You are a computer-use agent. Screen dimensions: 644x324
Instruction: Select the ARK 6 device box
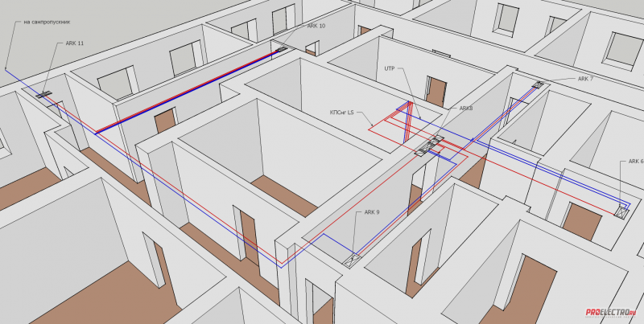point(621,211)
